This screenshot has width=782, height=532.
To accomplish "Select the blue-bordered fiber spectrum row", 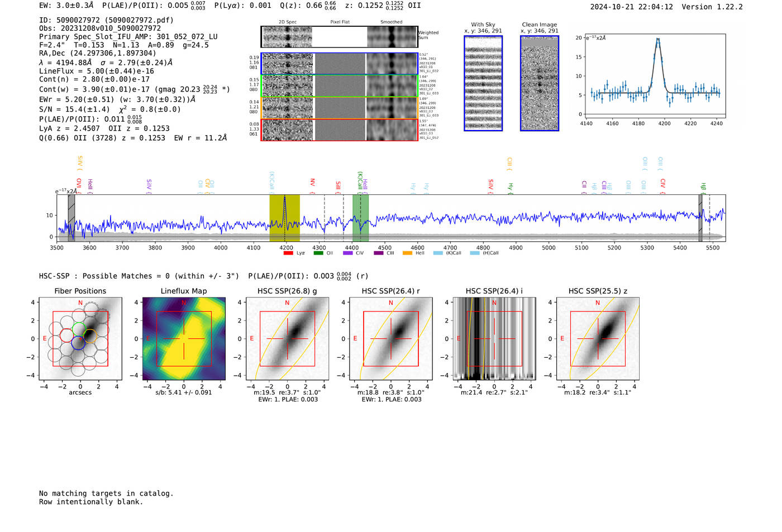I will pyautogui.click(x=339, y=64).
